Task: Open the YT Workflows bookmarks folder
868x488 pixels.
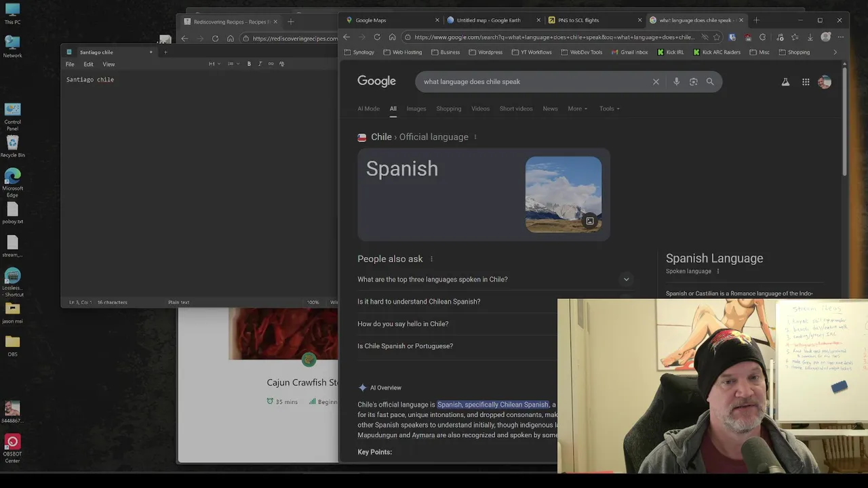Action: point(532,52)
